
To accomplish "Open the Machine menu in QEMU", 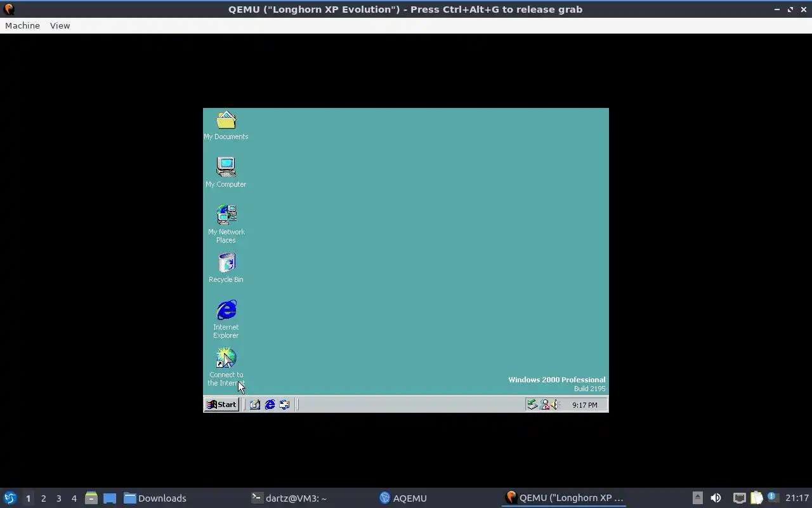I will [x=22, y=25].
